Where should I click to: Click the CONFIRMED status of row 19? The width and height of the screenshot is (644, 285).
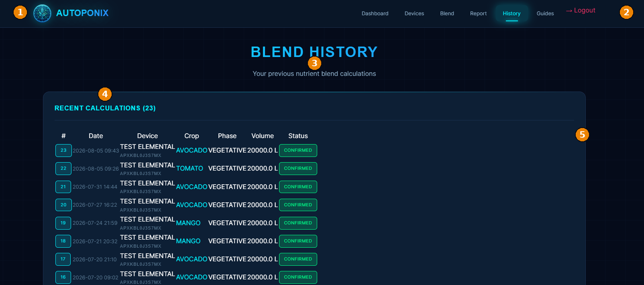point(298,223)
